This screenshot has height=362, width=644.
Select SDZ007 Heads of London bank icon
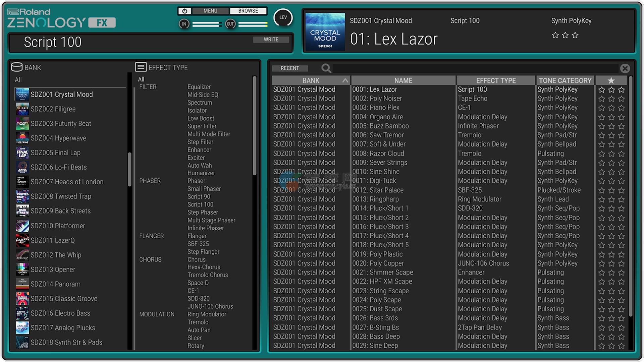(x=22, y=182)
